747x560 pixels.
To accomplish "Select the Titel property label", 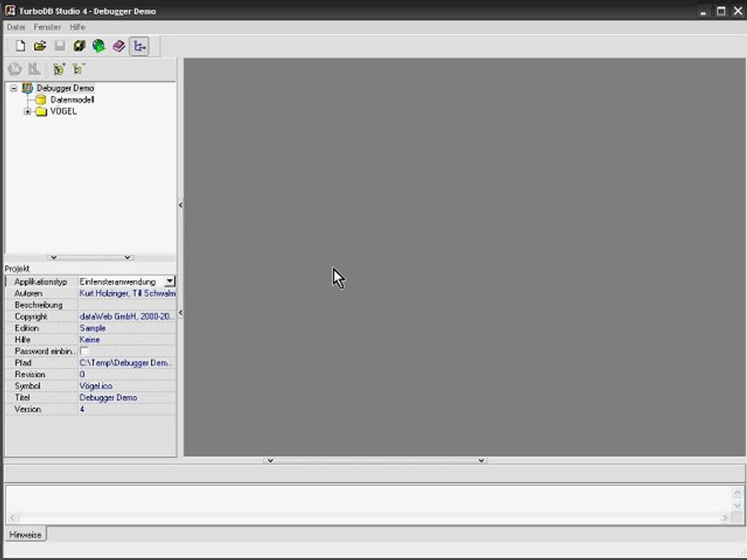I will 23,397.
